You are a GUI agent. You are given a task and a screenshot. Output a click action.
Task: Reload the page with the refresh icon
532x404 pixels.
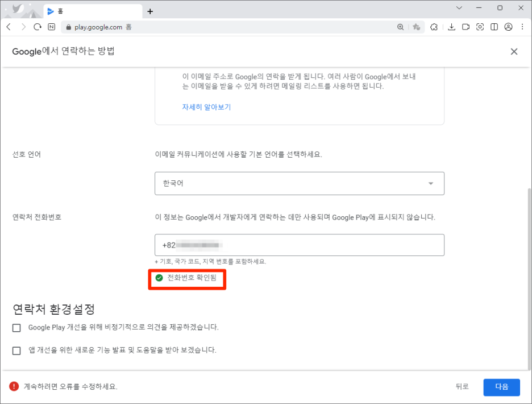(38, 27)
